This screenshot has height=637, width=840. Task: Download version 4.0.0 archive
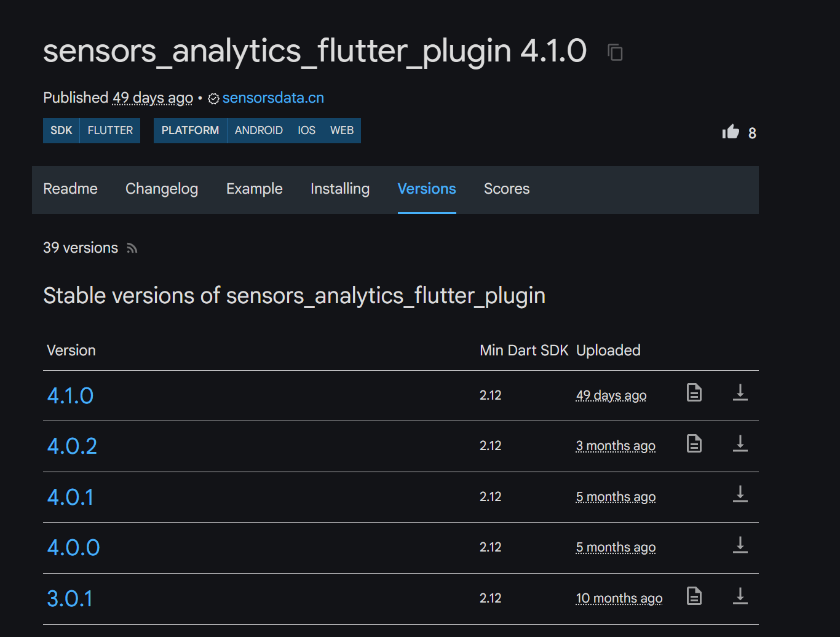pyautogui.click(x=740, y=545)
